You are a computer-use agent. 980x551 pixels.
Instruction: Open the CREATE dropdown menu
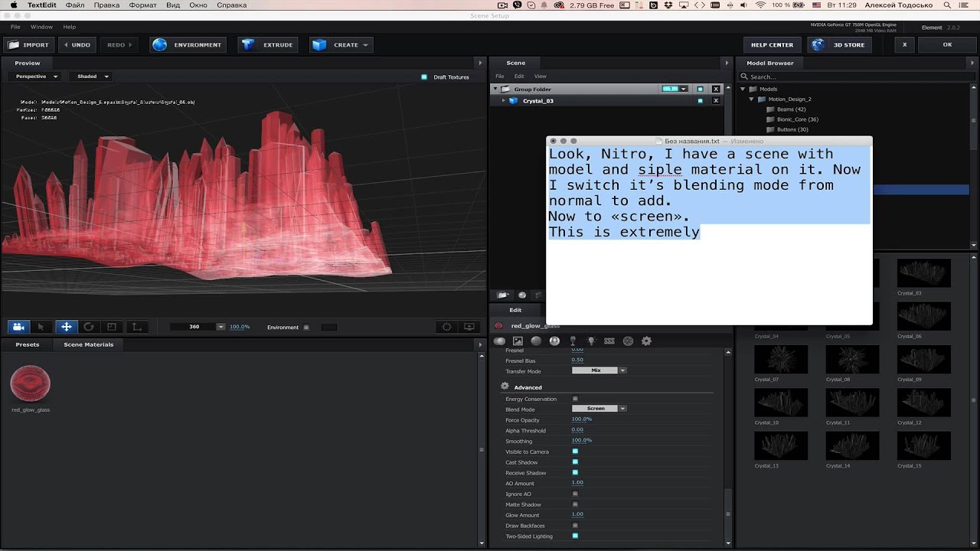tap(341, 44)
